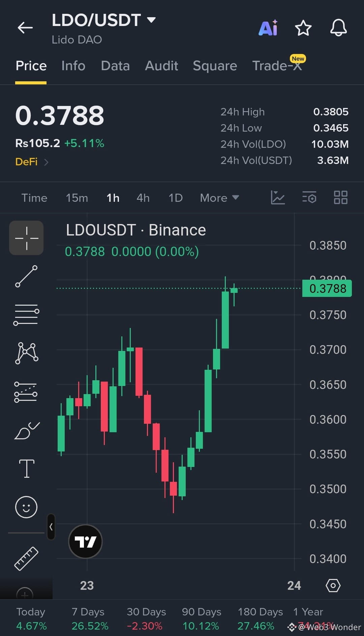Viewport: 364px width, 636px height.
Task: Tap the Lido DAO subtitle
Action: coord(77,40)
